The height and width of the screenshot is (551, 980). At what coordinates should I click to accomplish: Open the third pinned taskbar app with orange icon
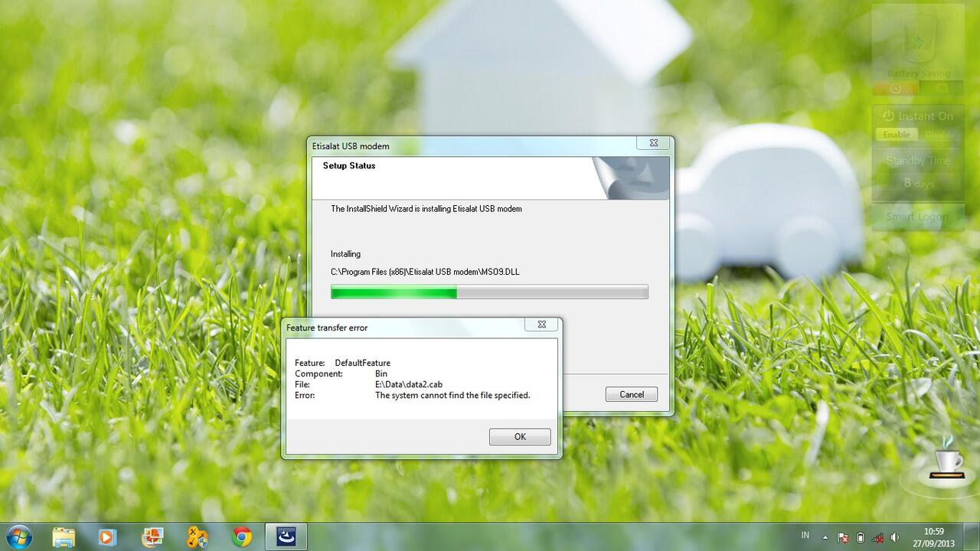(152, 536)
